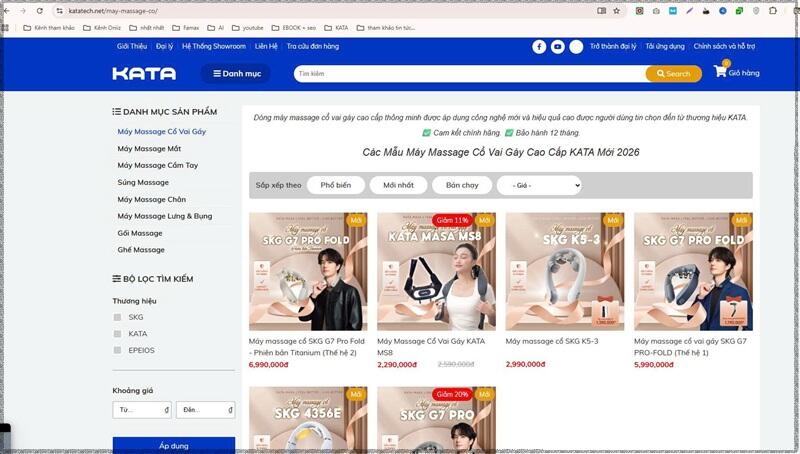Screen dimensions: 800x454
Task: Open the apps grid icon in bookmarks bar
Action: (6, 28)
